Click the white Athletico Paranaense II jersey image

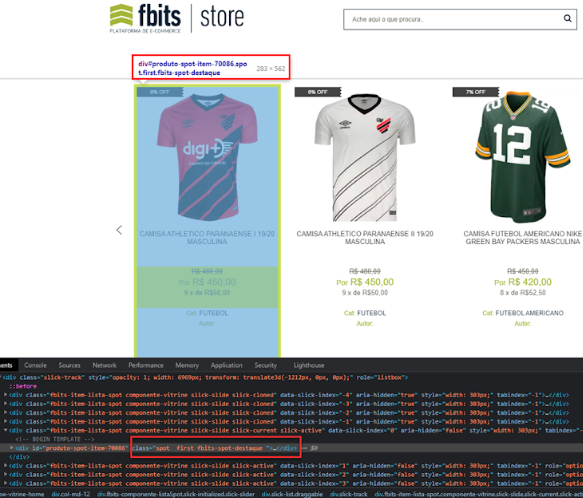pos(365,158)
